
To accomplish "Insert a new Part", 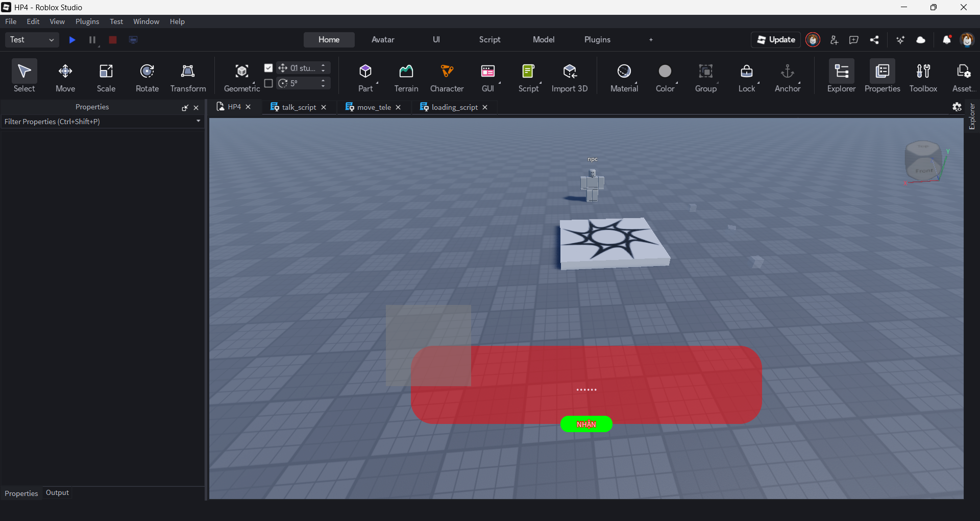I will [x=365, y=77].
